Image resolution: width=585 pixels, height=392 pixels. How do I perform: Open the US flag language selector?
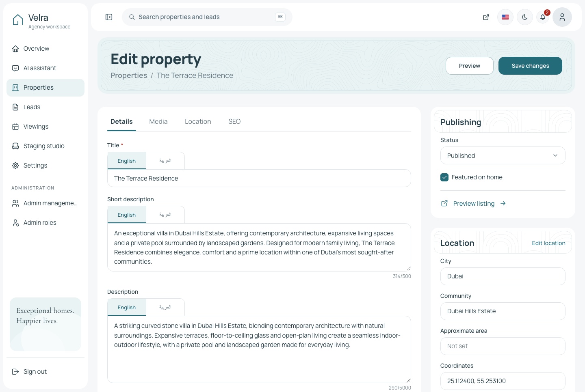click(x=505, y=17)
